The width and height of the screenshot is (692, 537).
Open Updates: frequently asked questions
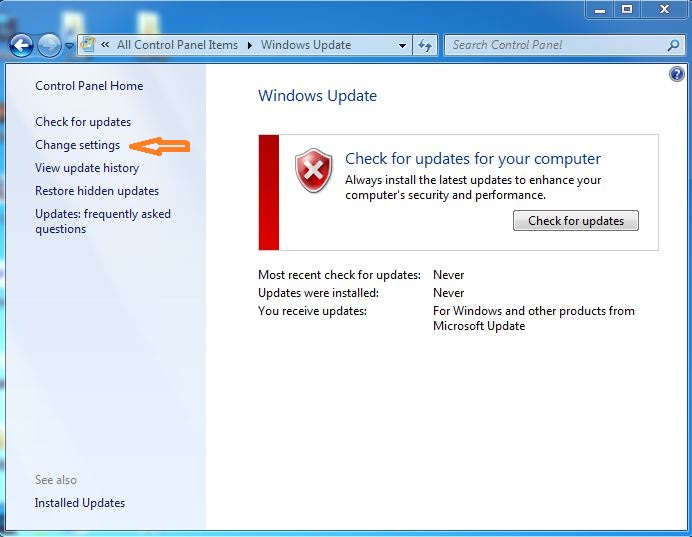click(x=103, y=222)
